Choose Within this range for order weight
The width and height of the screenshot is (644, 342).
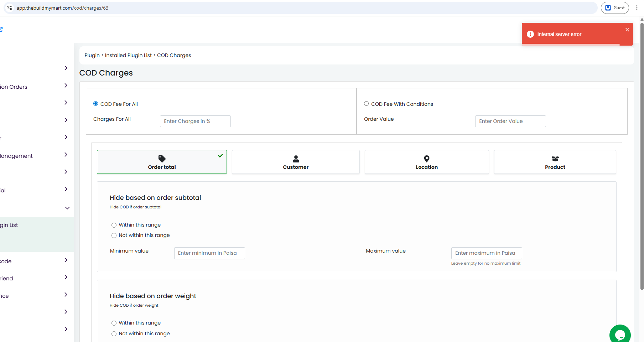(114, 323)
